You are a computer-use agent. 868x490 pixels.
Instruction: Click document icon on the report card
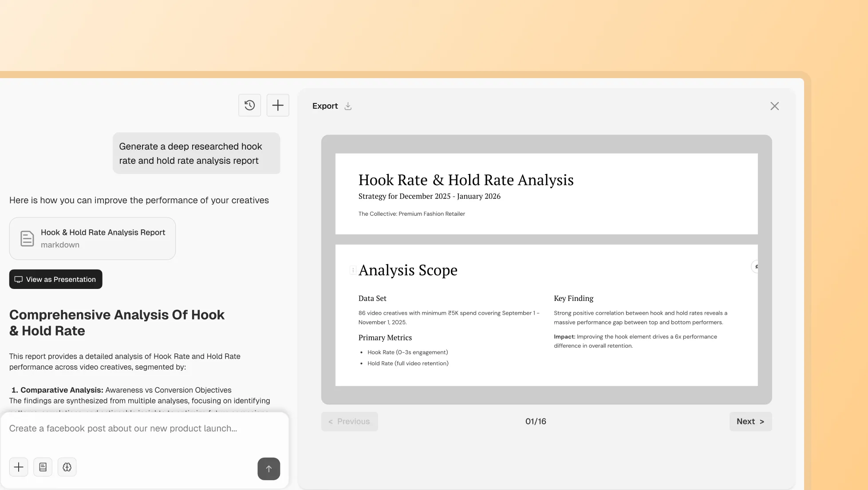coord(27,238)
